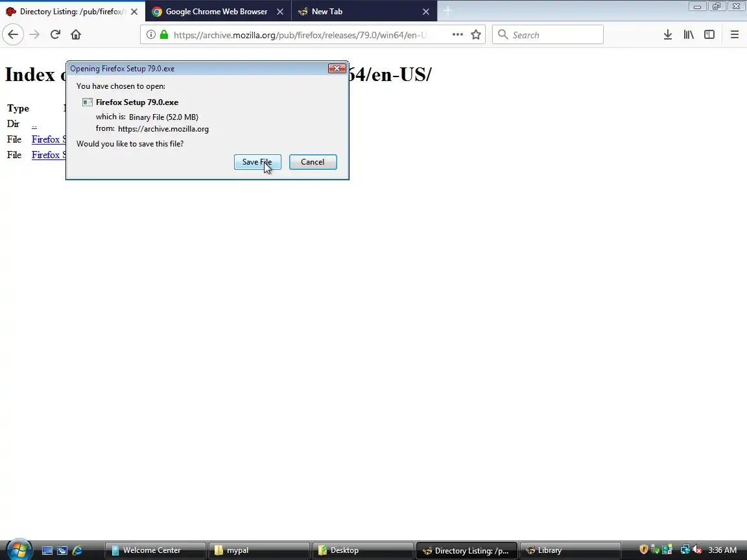Open the Library bookshelf toolbar icon
747x560 pixels.
click(x=689, y=34)
